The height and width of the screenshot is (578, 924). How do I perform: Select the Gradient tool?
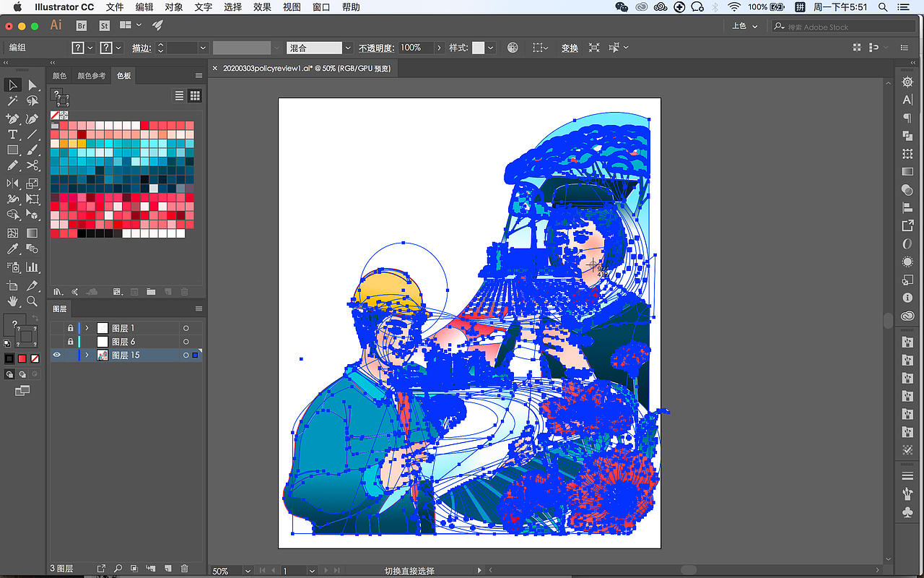click(x=32, y=233)
